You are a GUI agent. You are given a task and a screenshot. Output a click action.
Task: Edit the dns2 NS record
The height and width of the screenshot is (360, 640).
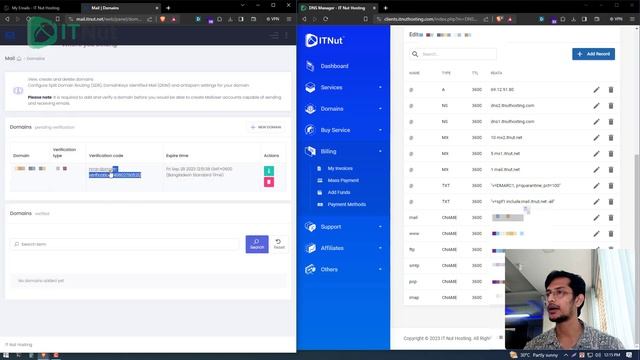596,105
